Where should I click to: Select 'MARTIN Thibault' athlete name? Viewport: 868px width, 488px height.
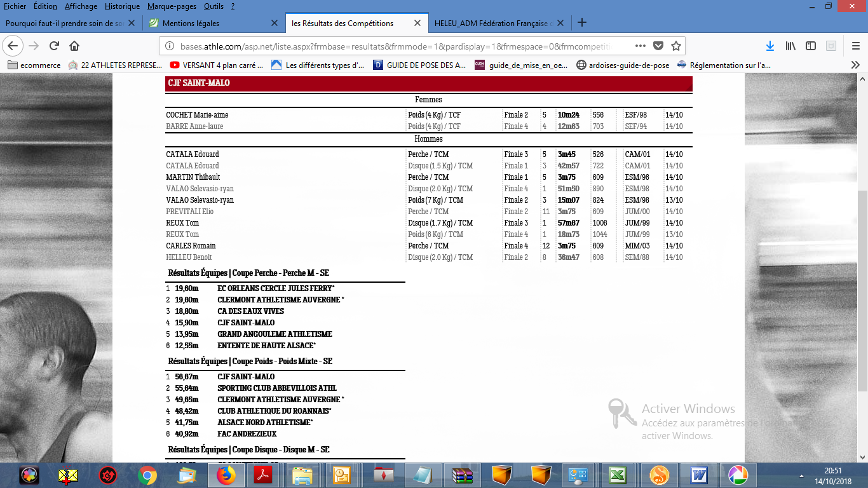pos(193,177)
